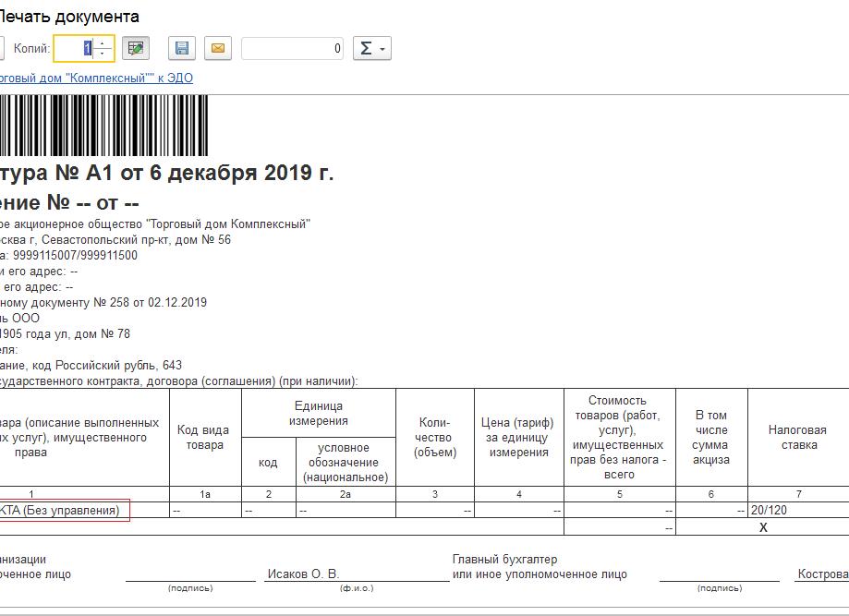Screen dimensions: 849x616
Task: Toggle the spreadsheet edit mode icon
Action: (x=136, y=48)
